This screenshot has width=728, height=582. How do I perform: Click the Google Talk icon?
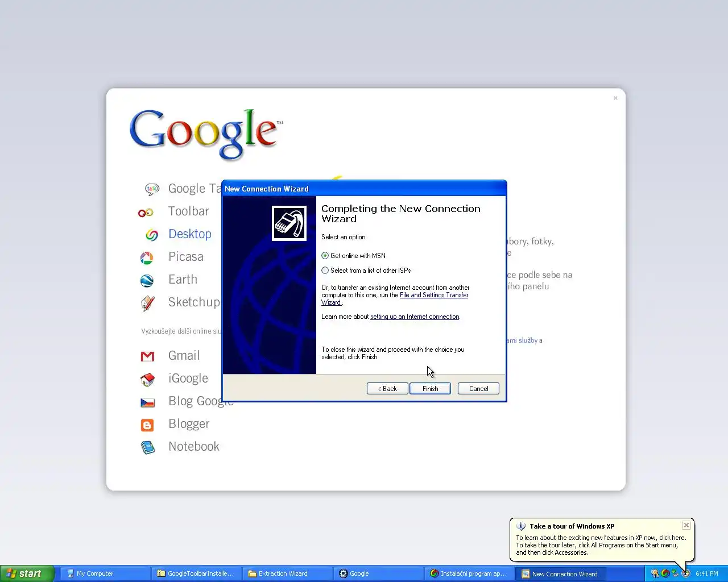pos(152,189)
